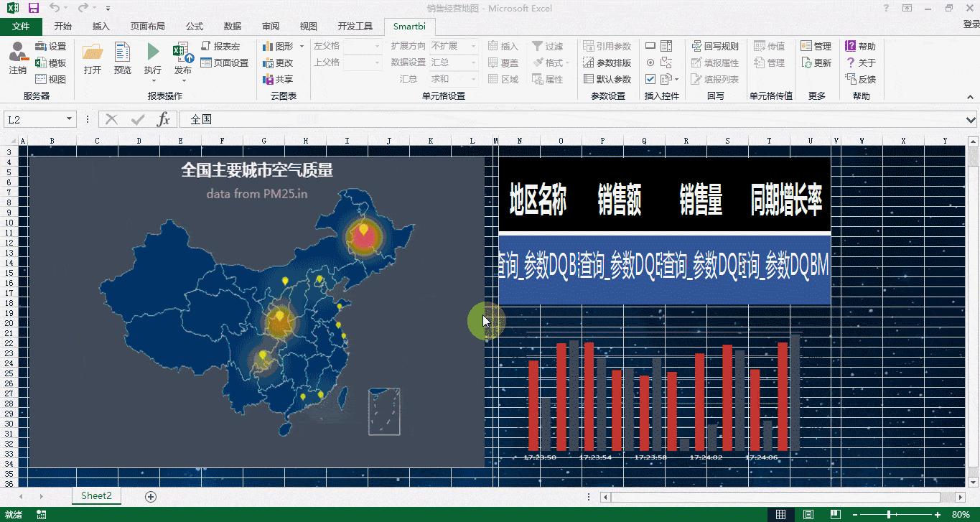This screenshot has height=522, width=980.
Task: Switch to the 开发工具 ribbon tab
Action: point(354,25)
